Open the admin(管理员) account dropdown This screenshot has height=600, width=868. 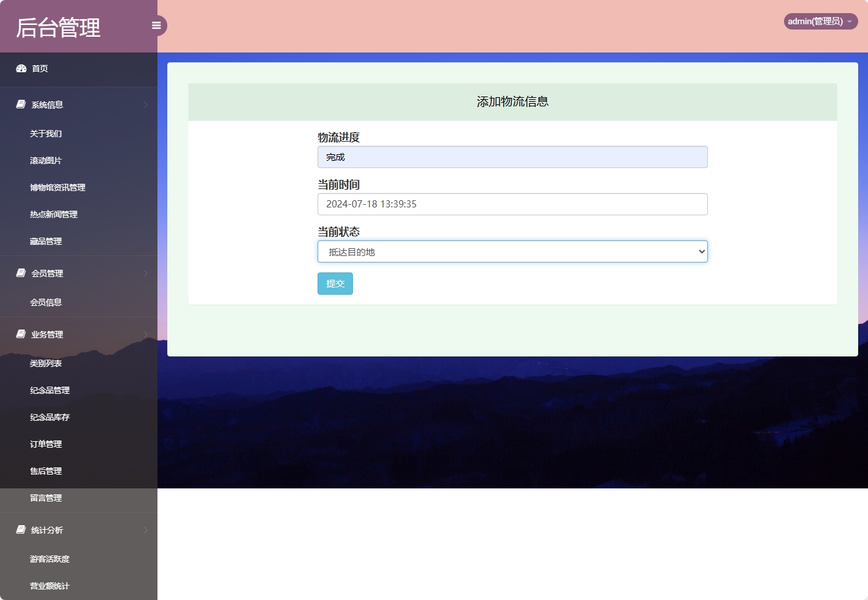tap(819, 20)
